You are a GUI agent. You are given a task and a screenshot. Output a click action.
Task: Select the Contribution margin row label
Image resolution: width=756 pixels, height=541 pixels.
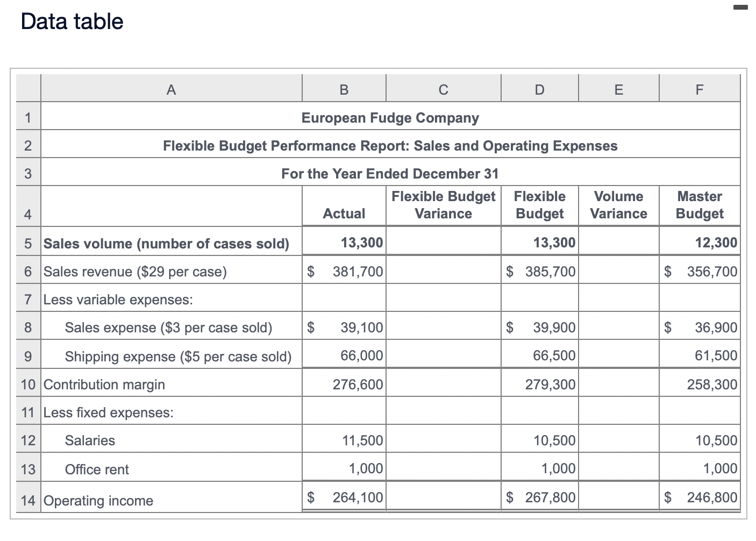click(x=104, y=384)
